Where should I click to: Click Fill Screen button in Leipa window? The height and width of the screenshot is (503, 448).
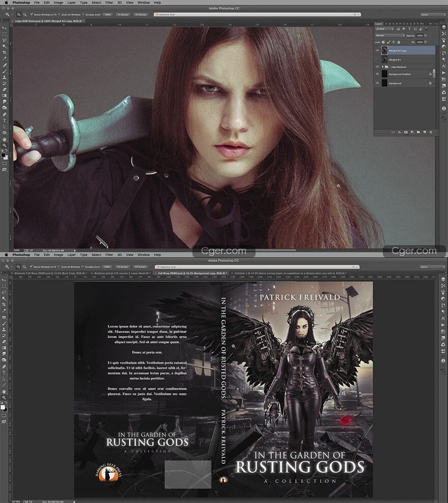click(141, 14)
